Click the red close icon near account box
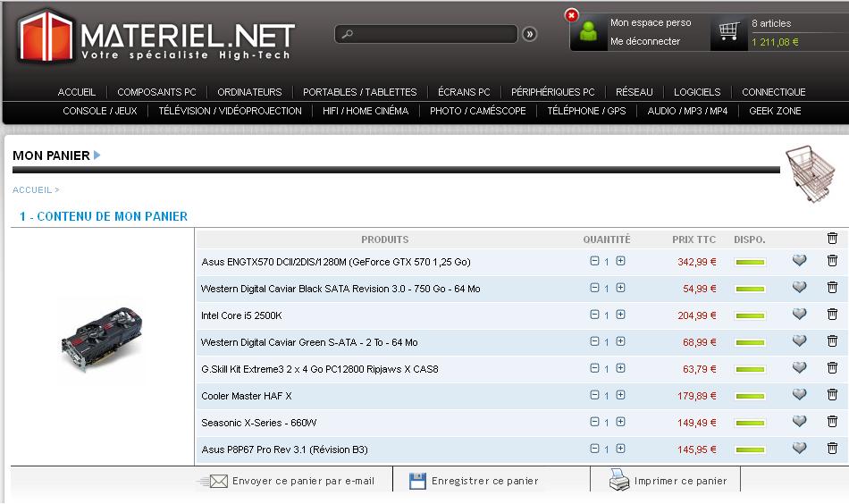This screenshot has width=849, height=504. pos(572,15)
